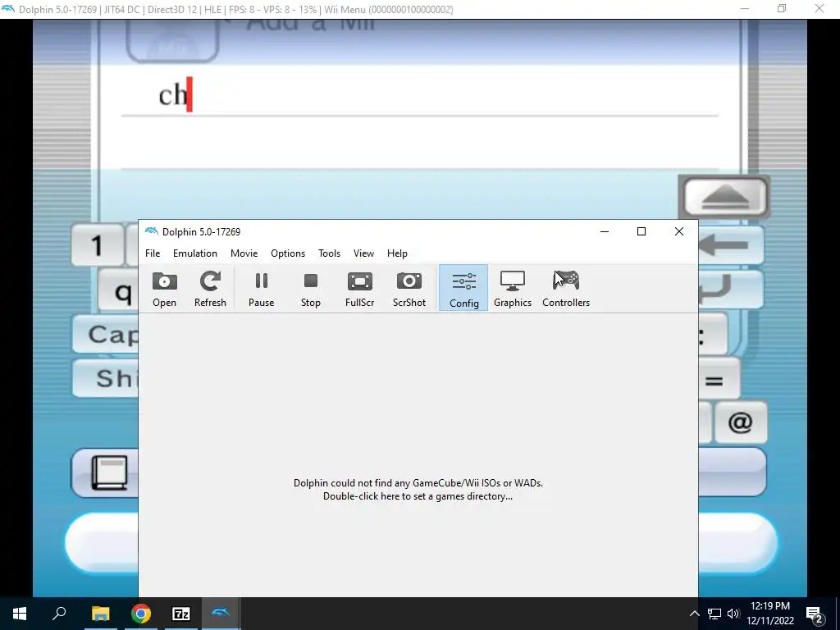Click the set games directory message
The height and width of the screenshot is (630, 840).
418,490
